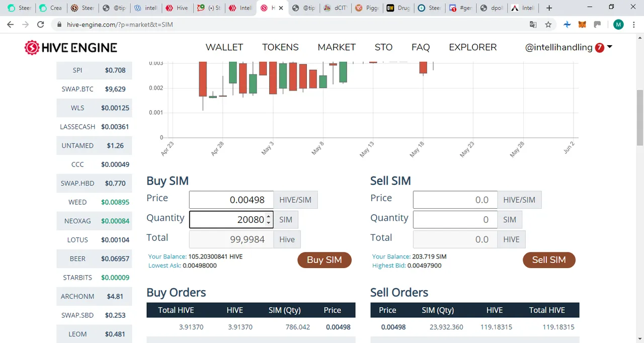Select the CCC token row
Screen dimensions: 644x343
pos(94,164)
